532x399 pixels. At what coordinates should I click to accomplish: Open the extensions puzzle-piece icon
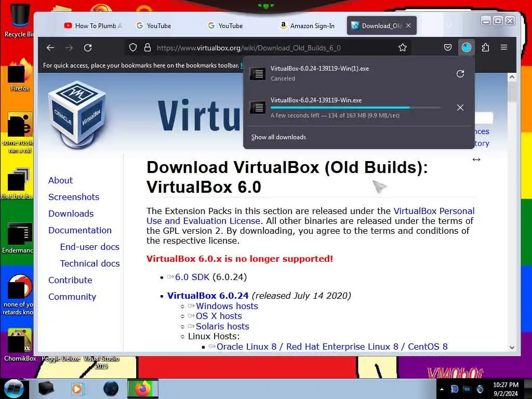tap(485, 47)
